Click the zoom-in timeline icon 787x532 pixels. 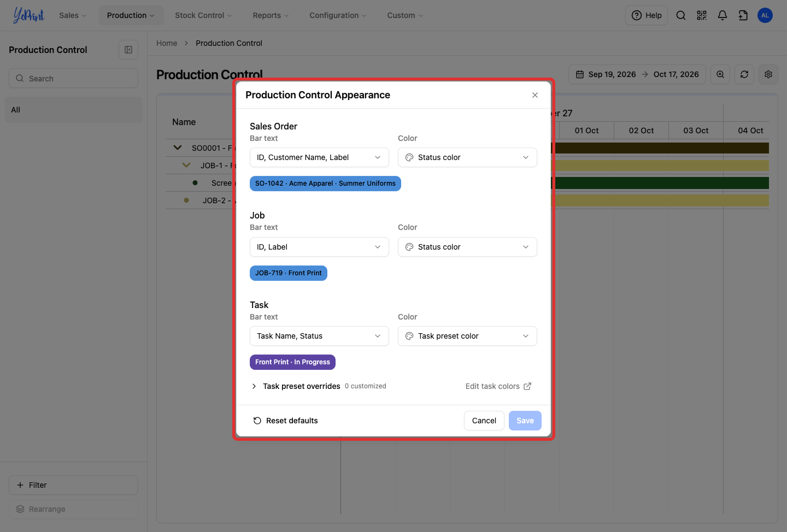click(x=720, y=74)
